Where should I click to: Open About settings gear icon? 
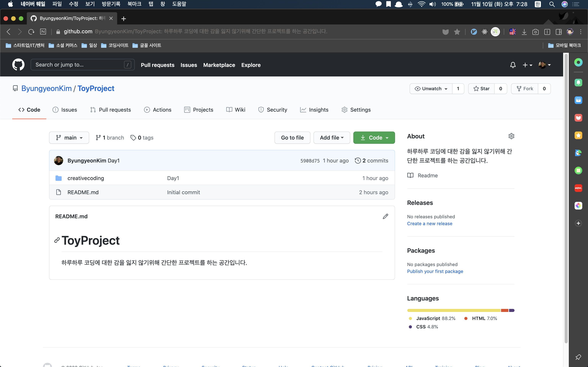[x=511, y=136]
